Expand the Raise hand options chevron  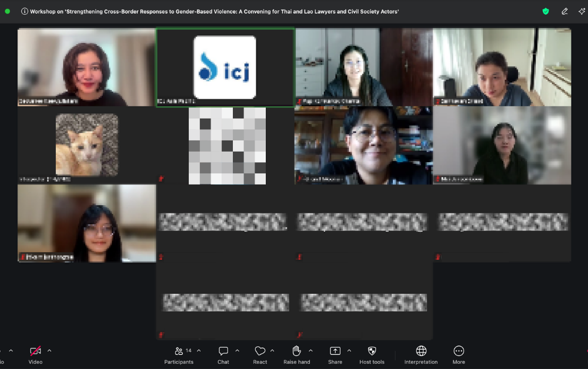(x=310, y=351)
